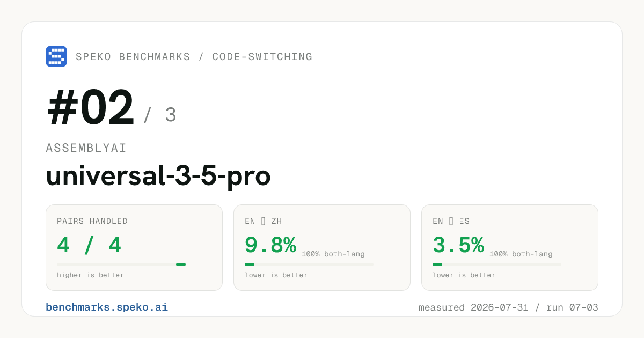Viewport: 644px width, 338px height.
Task: Select the Pairs Handled card
Action: point(134,247)
